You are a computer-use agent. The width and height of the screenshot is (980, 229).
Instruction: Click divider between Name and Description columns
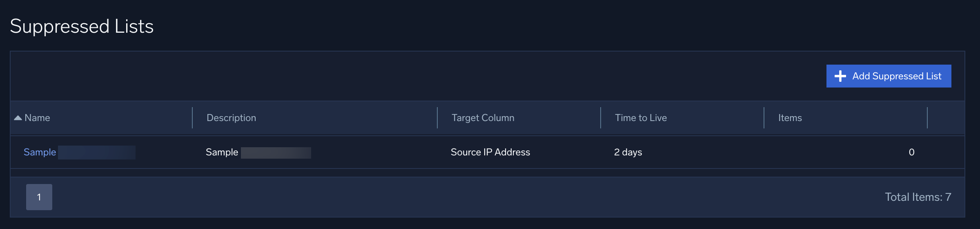click(x=192, y=118)
